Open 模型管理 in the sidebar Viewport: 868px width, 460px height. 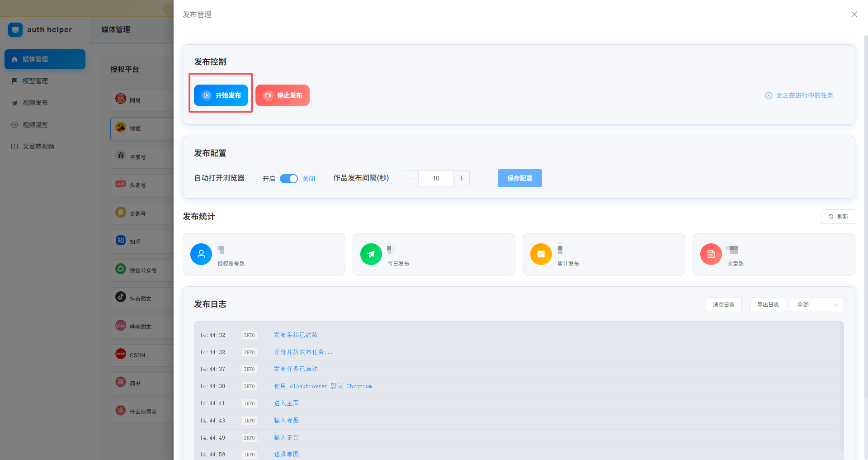tap(45, 81)
